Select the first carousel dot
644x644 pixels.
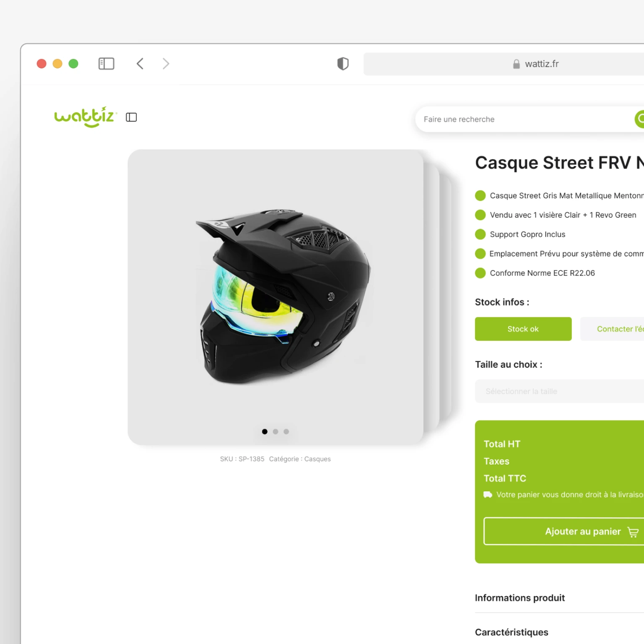point(265,431)
